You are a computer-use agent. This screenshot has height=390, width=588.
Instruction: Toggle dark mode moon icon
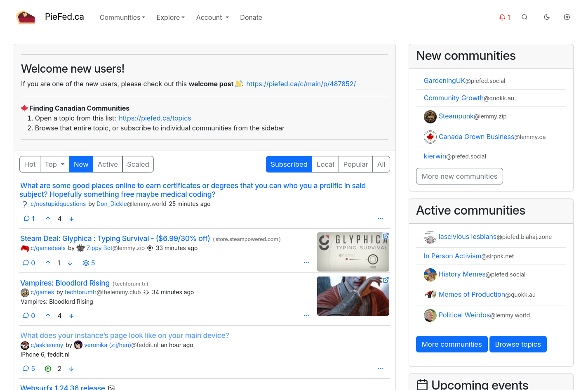(x=547, y=17)
